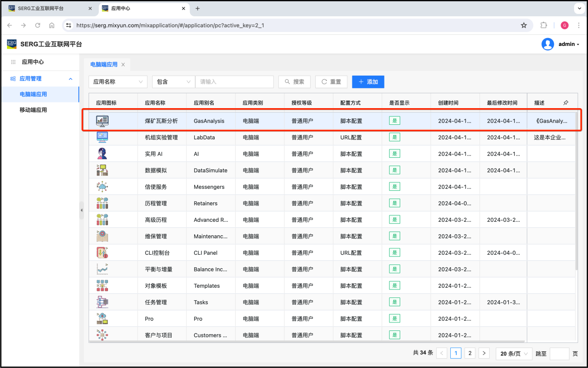Click the CLI控制台 app icon
Viewport: 588px width, 368px height.
102,253
